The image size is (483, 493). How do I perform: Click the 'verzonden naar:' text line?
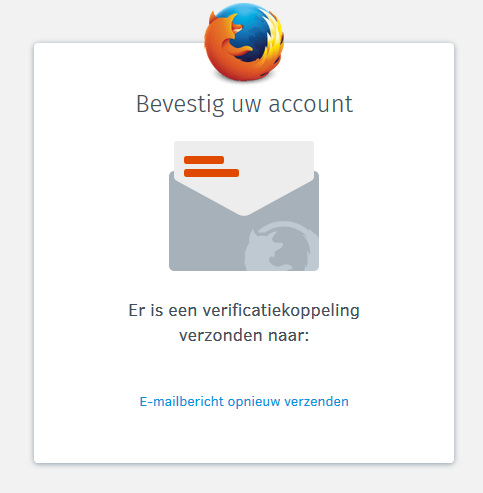(244, 335)
